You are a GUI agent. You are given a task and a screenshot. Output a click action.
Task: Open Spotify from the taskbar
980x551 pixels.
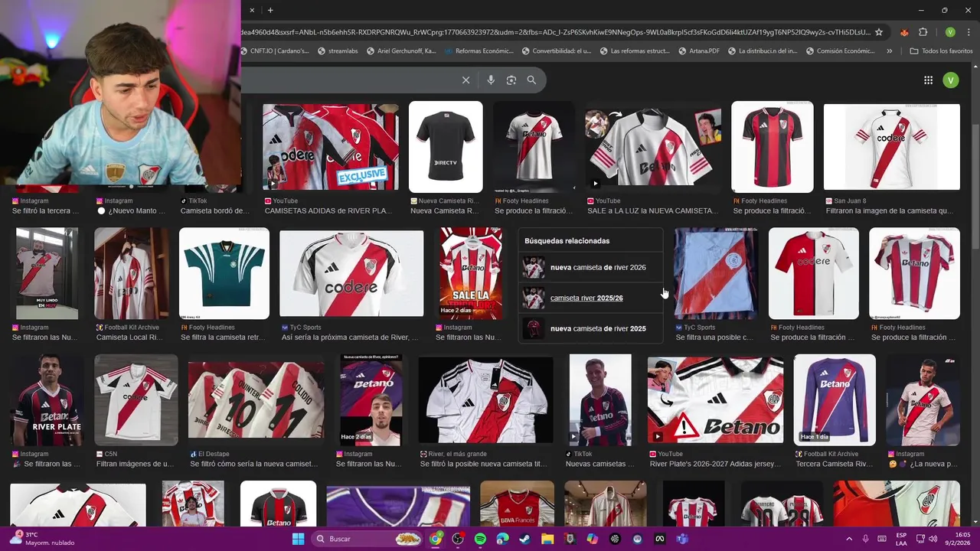coord(480,539)
